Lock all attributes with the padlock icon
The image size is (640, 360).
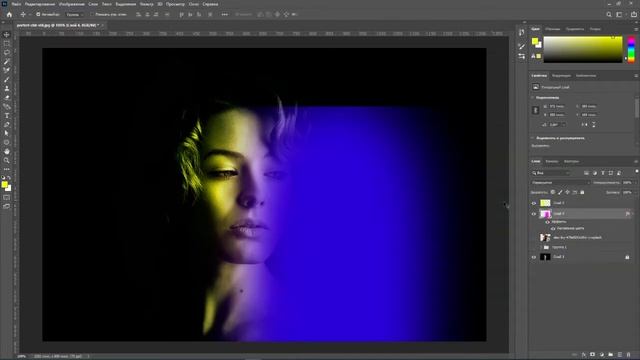582,192
